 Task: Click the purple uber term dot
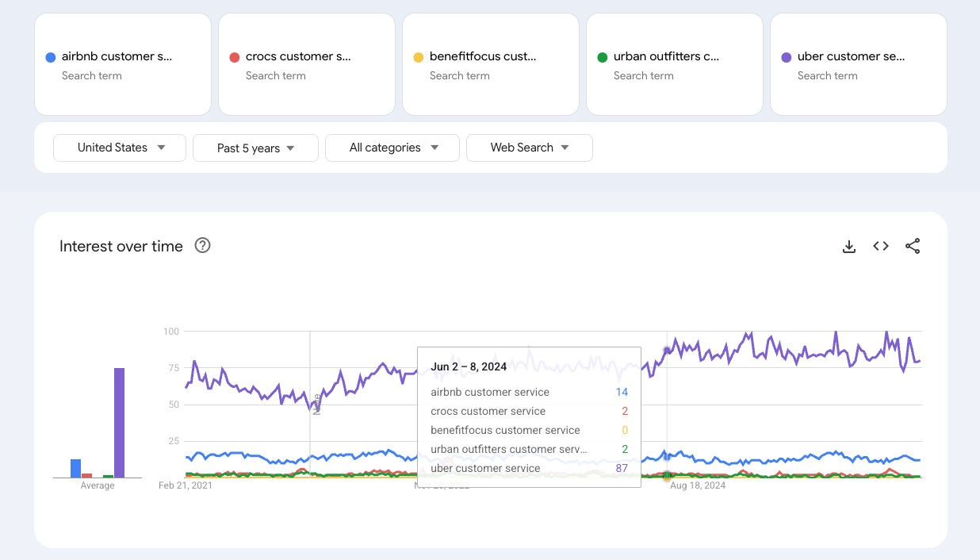point(787,57)
